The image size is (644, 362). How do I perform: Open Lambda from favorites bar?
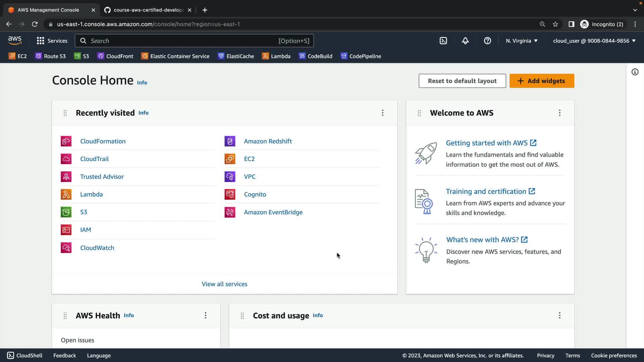276,56
